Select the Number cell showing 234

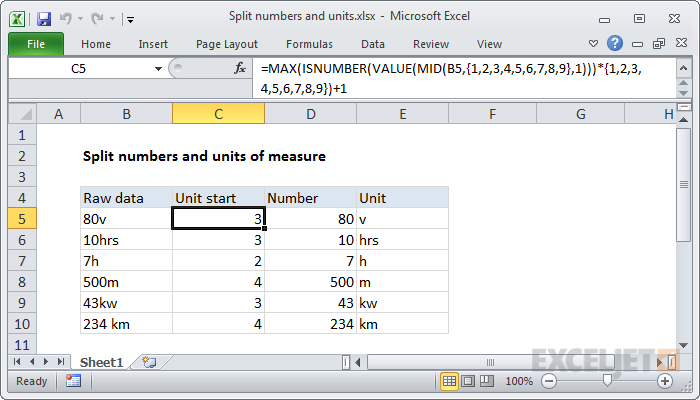coord(311,324)
